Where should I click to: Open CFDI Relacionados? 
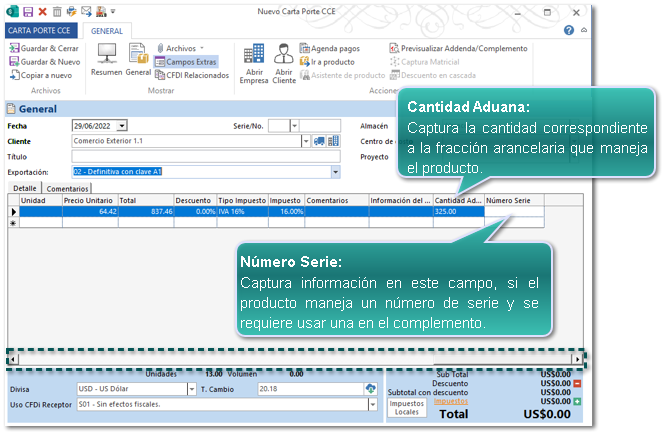click(x=192, y=75)
